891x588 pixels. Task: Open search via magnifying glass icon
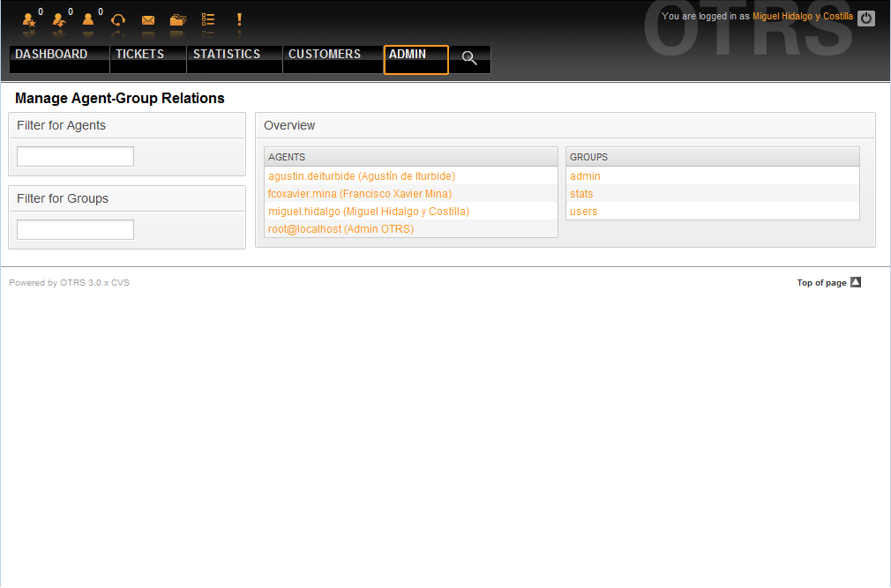469,59
